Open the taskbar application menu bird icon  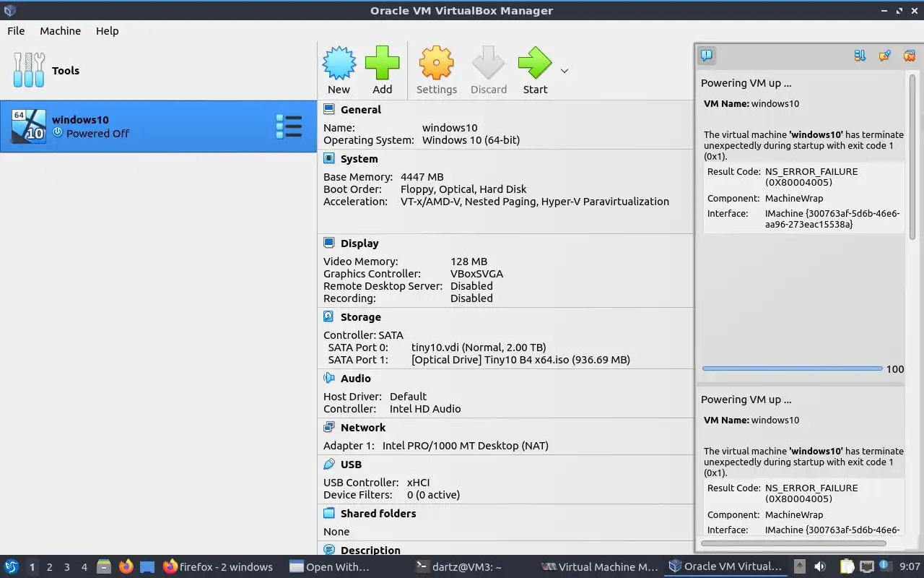[x=11, y=566]
